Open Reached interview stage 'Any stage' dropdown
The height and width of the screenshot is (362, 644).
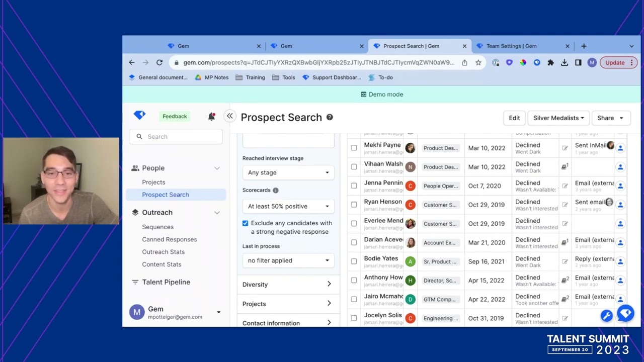(288, 172)
